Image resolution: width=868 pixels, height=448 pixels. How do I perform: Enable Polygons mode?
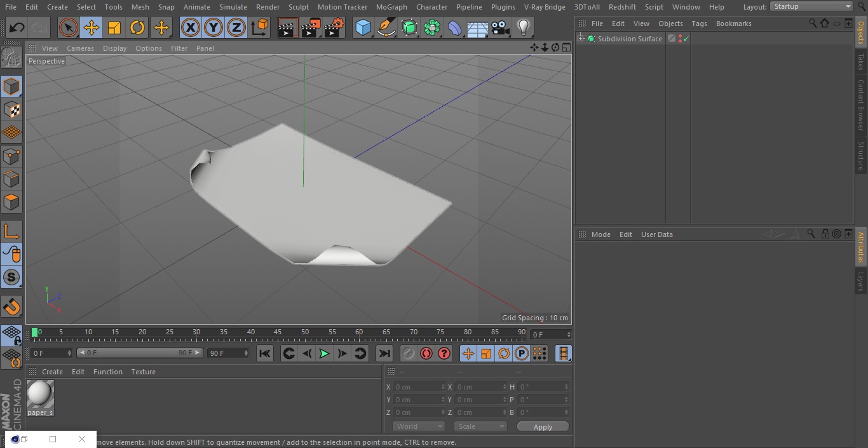(11, 202)
